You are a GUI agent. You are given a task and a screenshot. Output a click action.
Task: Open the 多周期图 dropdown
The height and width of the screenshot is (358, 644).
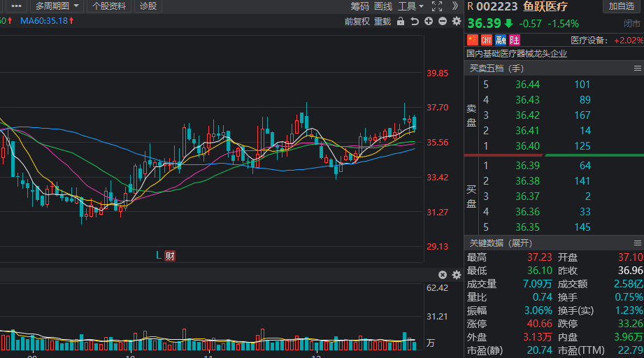tap(57, 6)
